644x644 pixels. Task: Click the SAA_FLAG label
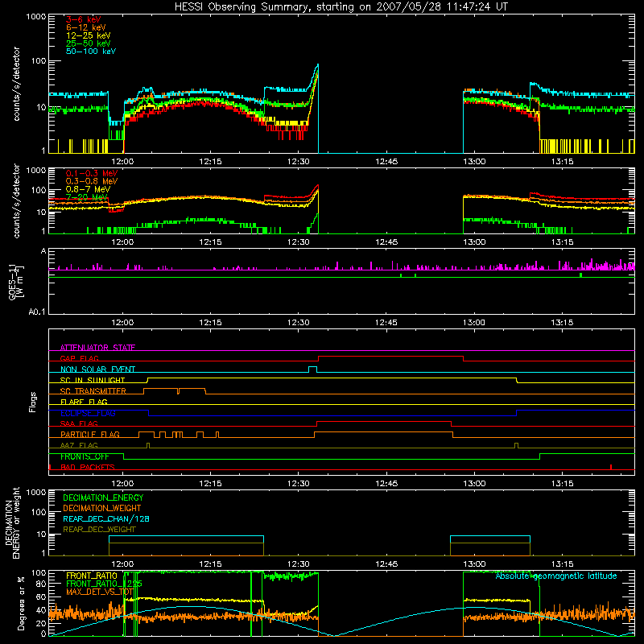(79, 423)
